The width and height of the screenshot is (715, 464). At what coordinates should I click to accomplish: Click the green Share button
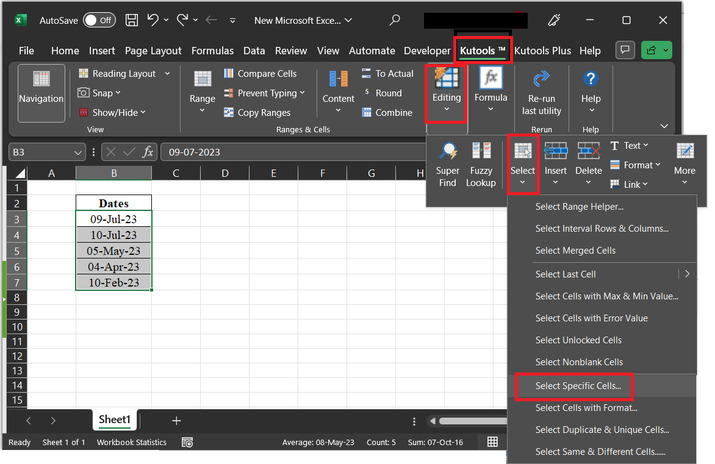(656, 50)
